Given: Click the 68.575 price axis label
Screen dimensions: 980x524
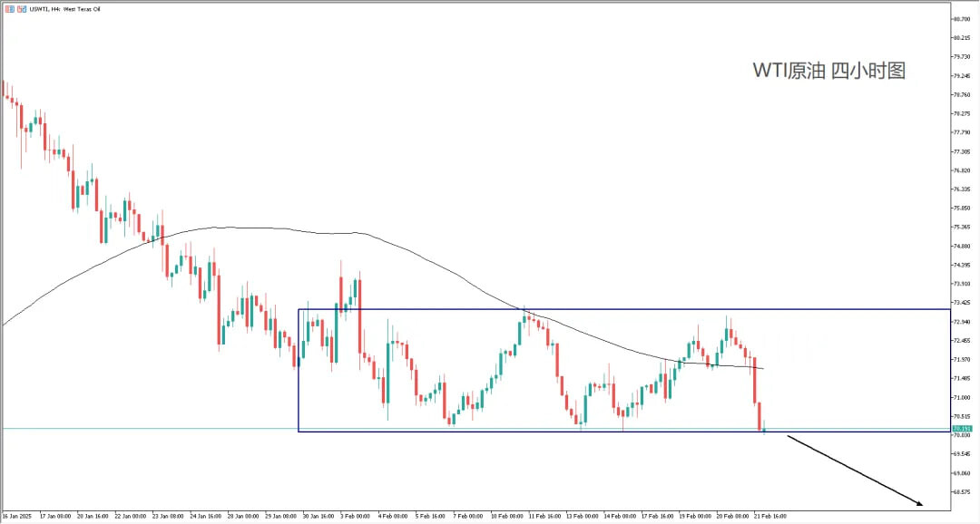Looking at the screenshot, I should click(x=961, y=492).
